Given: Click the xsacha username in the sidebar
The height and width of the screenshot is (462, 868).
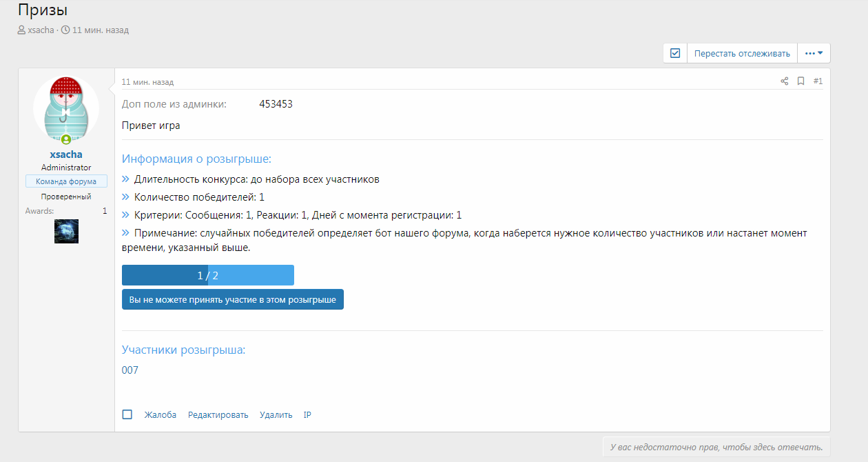Looking at the screenshot, I should coord(66,154).
